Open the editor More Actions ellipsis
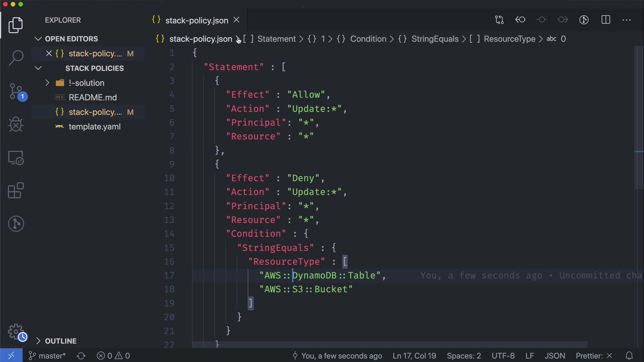 click(626, 20)
